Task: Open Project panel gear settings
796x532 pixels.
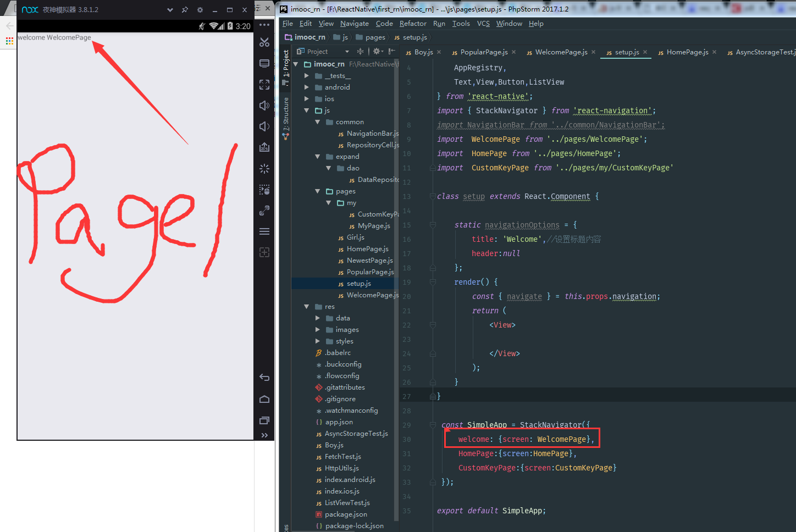Action: [378, 51]
